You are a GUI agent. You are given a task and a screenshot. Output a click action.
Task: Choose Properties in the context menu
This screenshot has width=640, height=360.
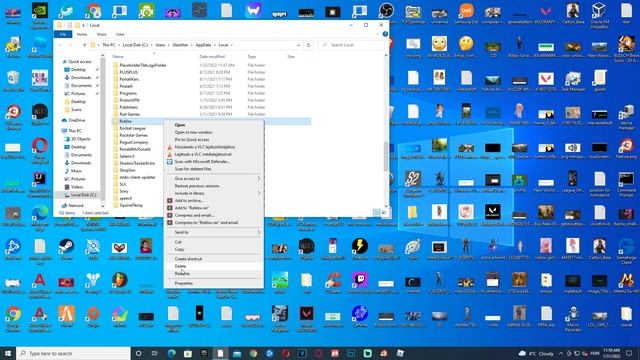pos(184,283)
